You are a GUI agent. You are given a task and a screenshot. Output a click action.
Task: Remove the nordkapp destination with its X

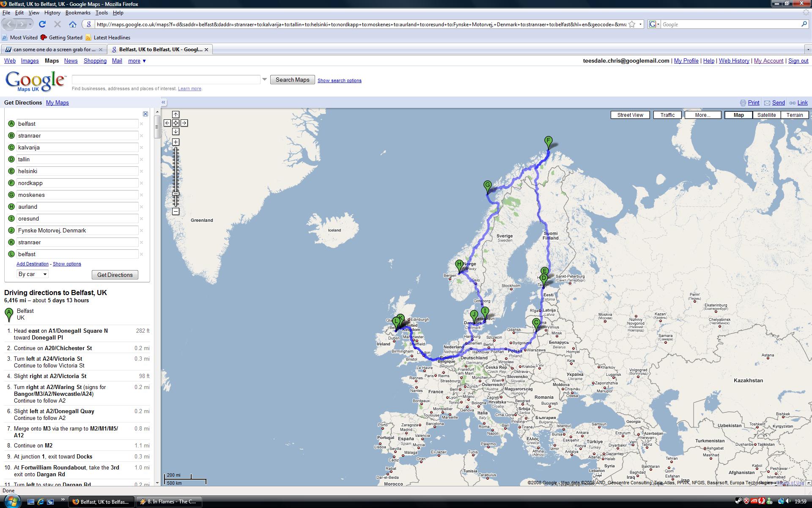click(x=142, y=183)
